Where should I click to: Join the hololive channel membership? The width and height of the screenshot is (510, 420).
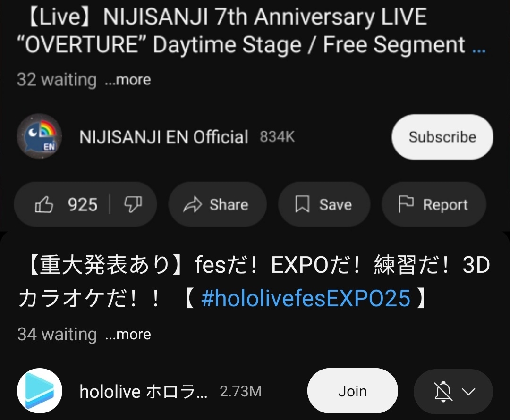(353, 391)
